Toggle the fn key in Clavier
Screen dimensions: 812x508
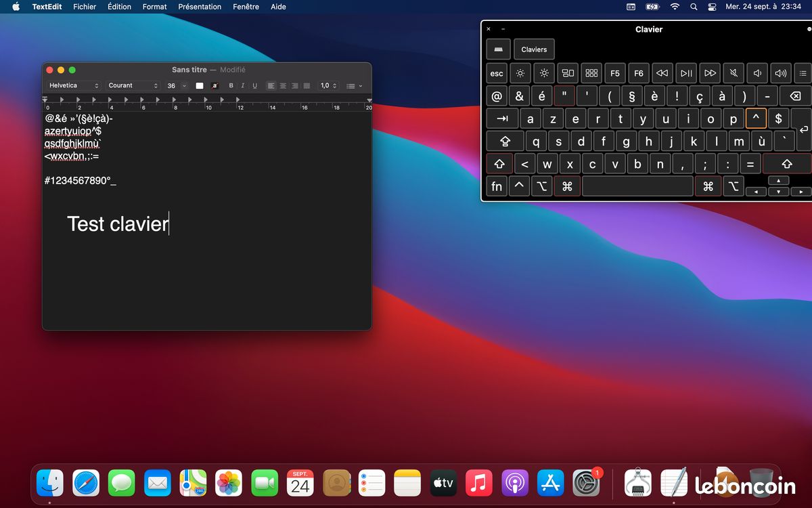click(497, 186)
